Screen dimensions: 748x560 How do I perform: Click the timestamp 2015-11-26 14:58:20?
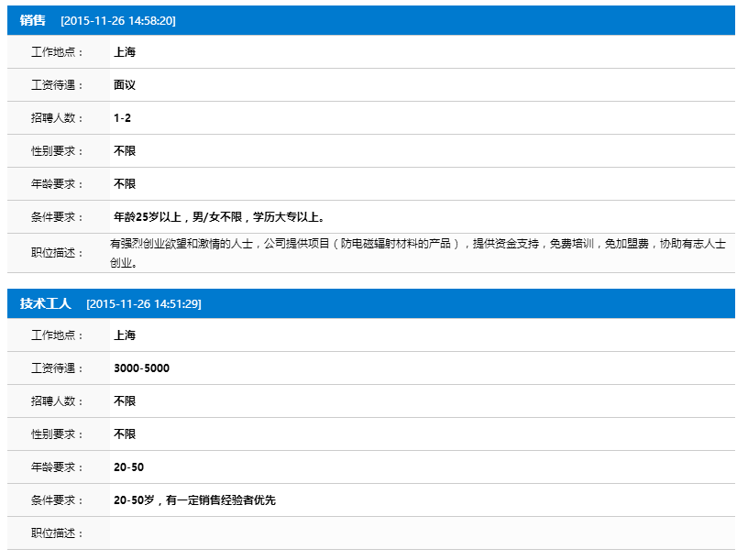click(117, 20)
